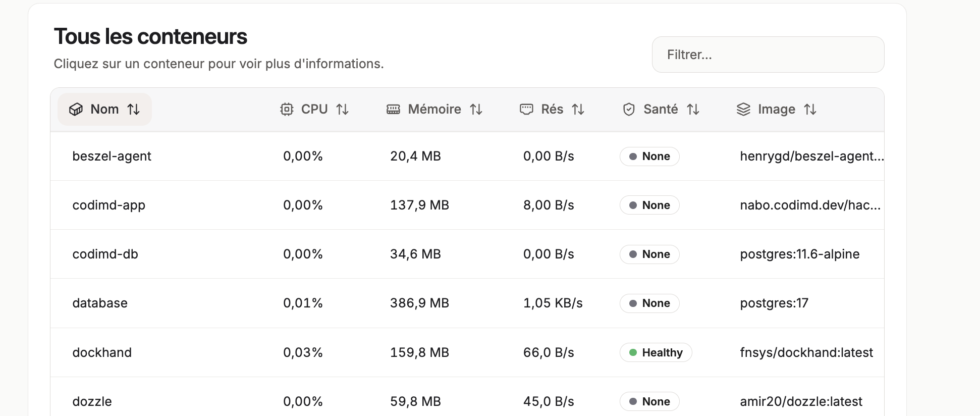Click the sort arrows next to Image
The height and width of the screenshot is (416, 980).
tap(810, 109)
